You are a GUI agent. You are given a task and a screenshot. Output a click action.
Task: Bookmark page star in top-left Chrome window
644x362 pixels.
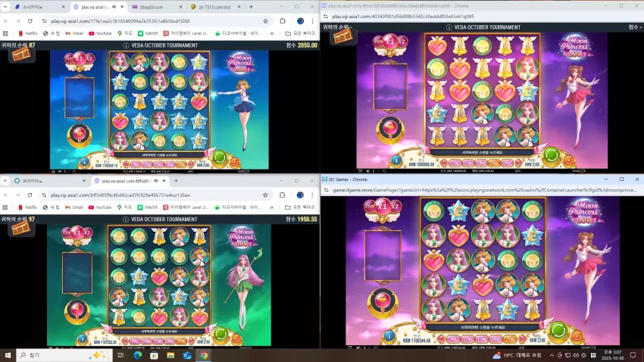point(265,21)
